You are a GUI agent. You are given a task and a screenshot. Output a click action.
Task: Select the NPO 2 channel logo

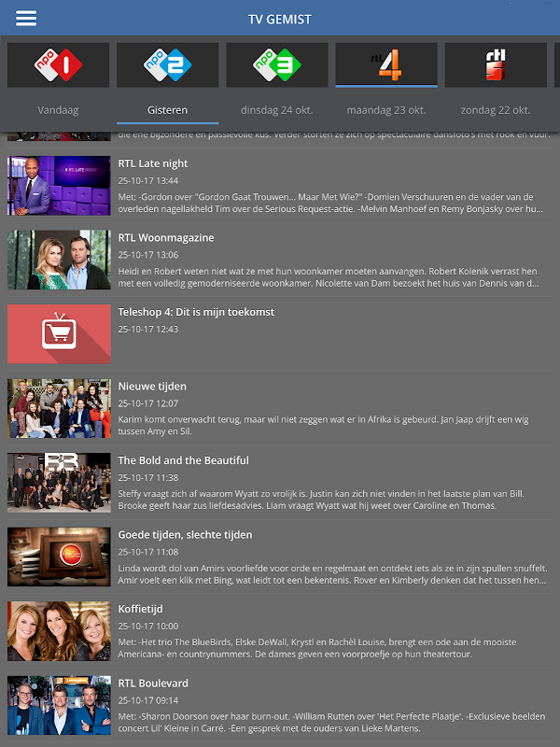pos(168,64)
